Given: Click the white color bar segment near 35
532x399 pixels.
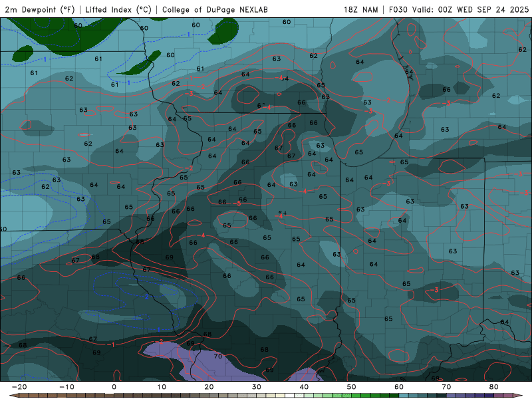Looking at the screenshot, I should coord(289,396).
